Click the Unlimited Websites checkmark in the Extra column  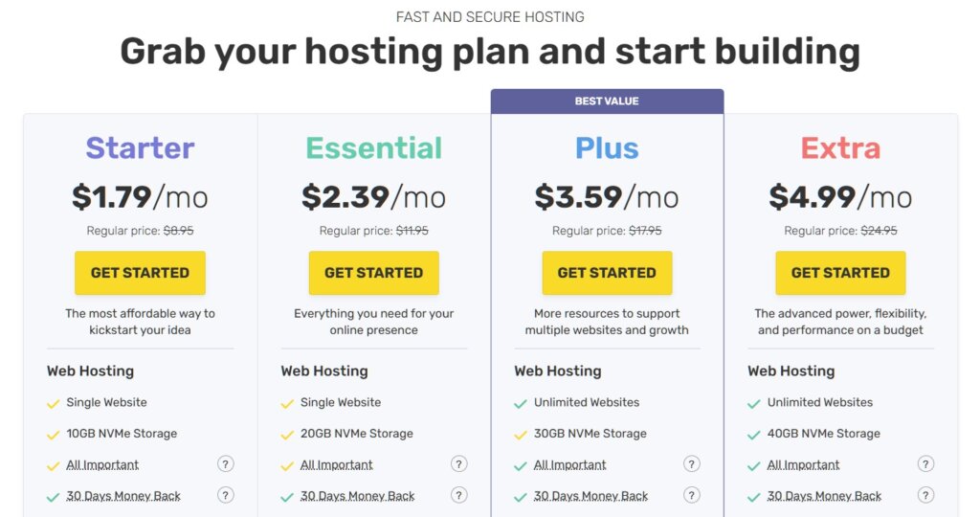click(754, 403)
